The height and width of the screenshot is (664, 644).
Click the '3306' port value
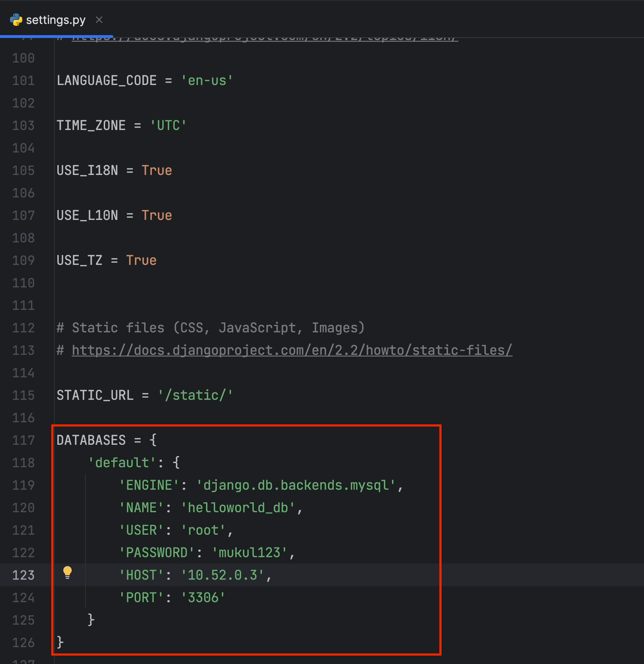203,598
